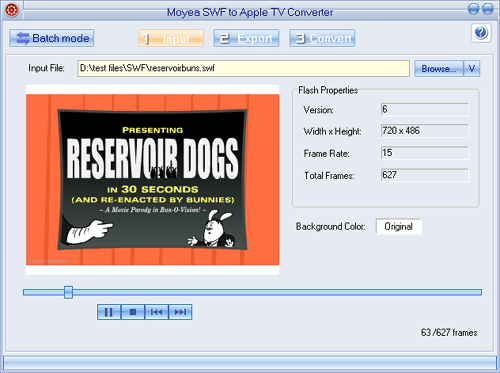This screenshot has width=500, height=373.
Task: Jump to the previous frame with rewind button
Action: tap(157, 312)
